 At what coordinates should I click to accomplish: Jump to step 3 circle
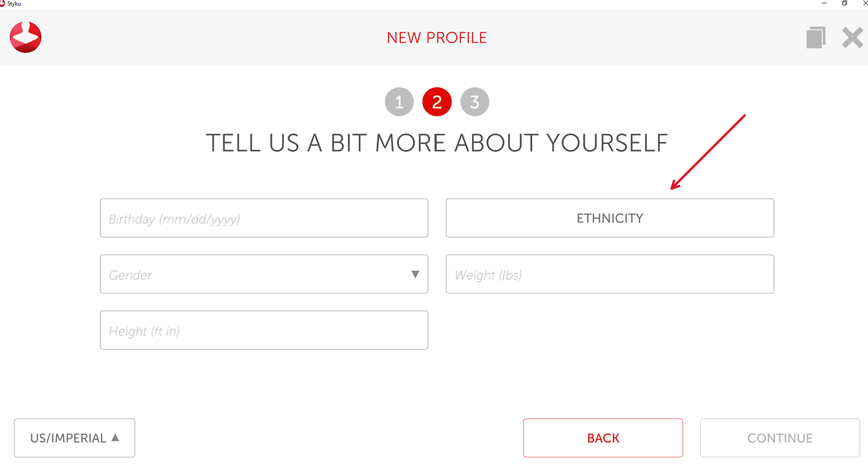tap(474, 102)
